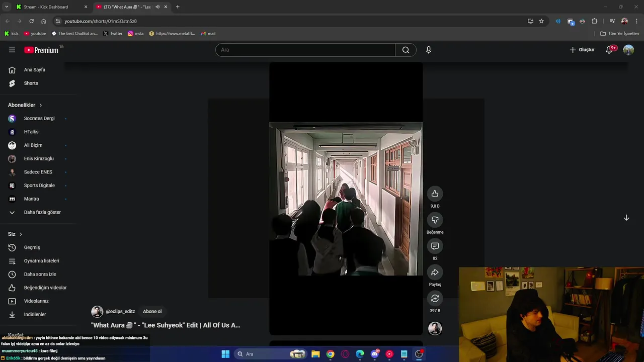Select the What Aura YouTube tab
The image size is (644, 362).
pyautogui.click(x=127, y=7)
